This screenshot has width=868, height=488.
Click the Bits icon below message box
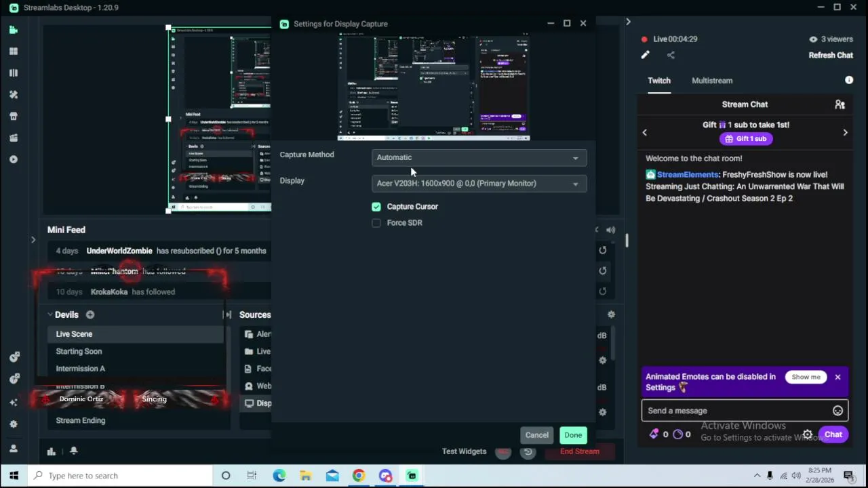click(654, 434)
